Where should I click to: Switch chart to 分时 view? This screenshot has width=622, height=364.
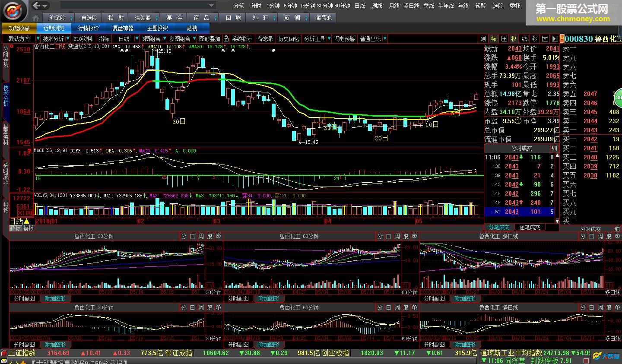[256, 6]
